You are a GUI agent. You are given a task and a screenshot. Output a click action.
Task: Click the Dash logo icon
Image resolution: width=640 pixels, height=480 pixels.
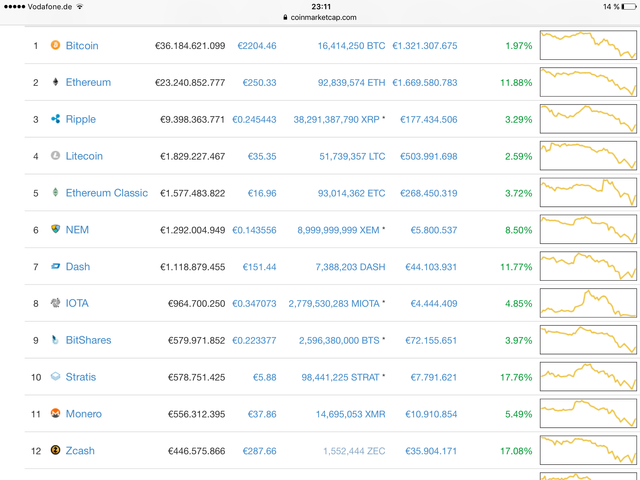pyautogui.click(x=55, y=266)
